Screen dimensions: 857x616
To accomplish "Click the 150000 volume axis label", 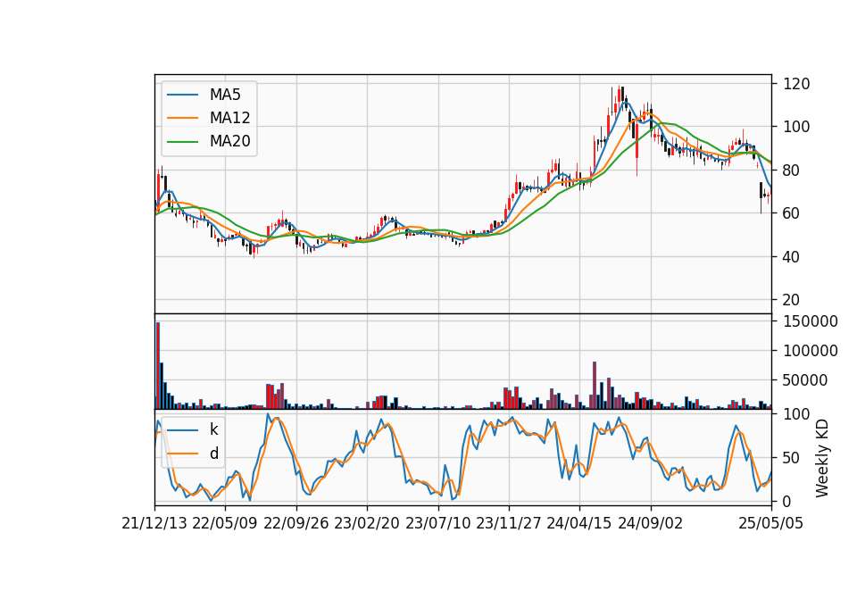I will (x=811, y=321).
